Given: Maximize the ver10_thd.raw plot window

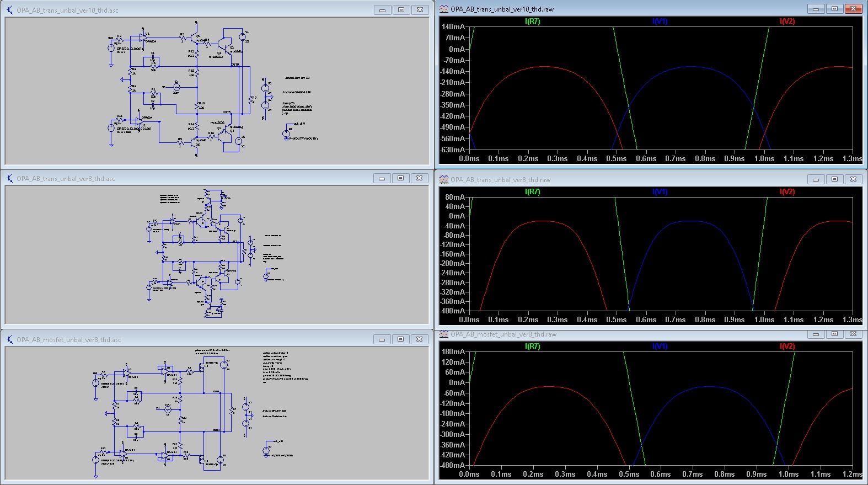Looking at the screenshot, I should pyautogui.click(x=834, y=9).
